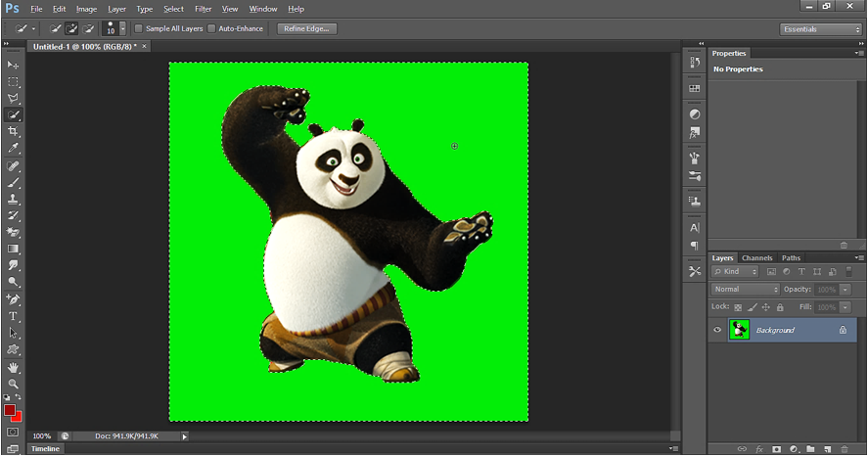This screenshot has width=868, height=456.
Task: Open the Select menu
Action: click(x=173, y=9)
